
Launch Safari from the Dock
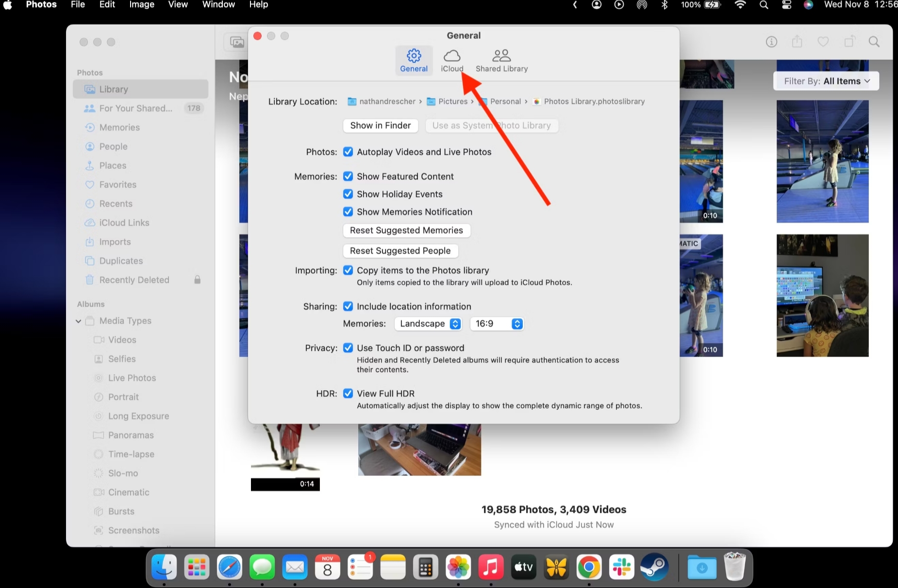pos(230,567)
